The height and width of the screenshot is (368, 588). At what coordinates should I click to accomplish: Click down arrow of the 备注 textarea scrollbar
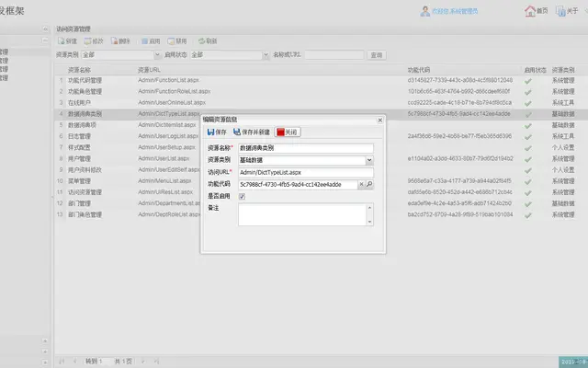369,222
